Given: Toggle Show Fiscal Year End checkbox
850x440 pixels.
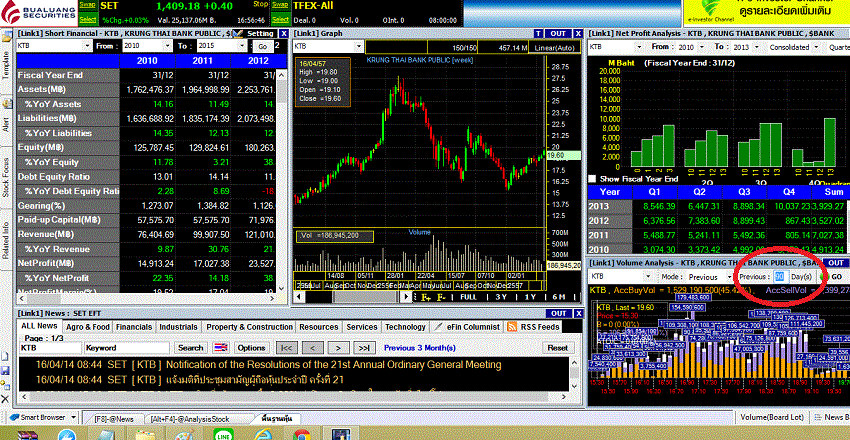Looking at the screenshot, I should (593, 179).
